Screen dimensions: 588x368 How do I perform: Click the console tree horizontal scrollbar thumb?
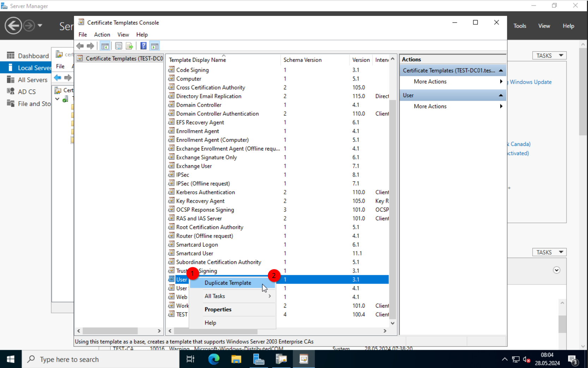click(110, 331)
